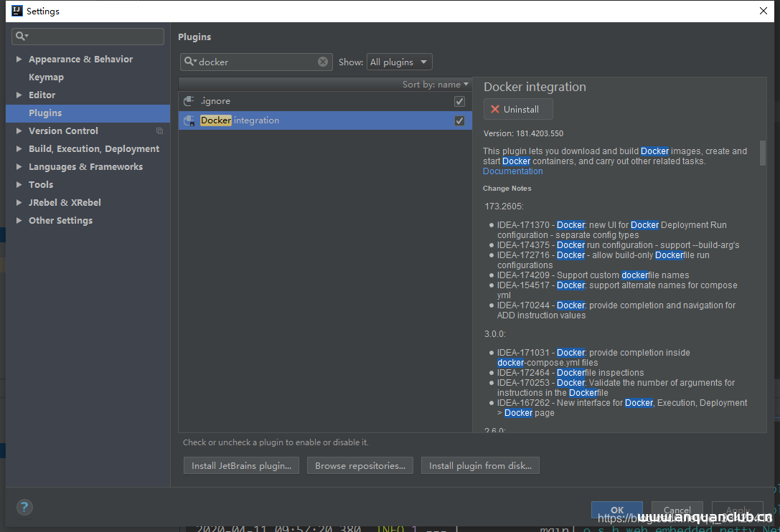
Task: Click the JRebel & XRebel label
Action: click(x=65, y=202)
